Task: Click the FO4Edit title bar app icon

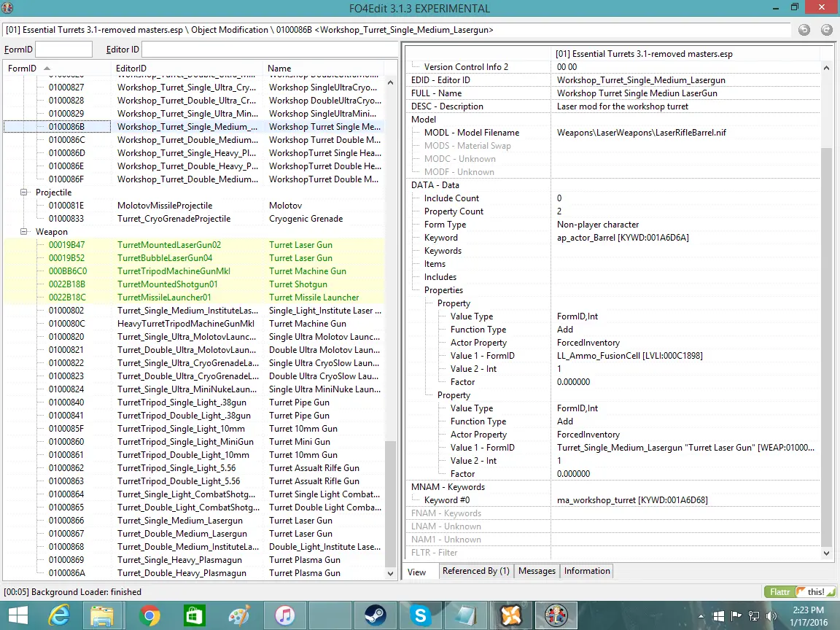Action: pos(7,8)
